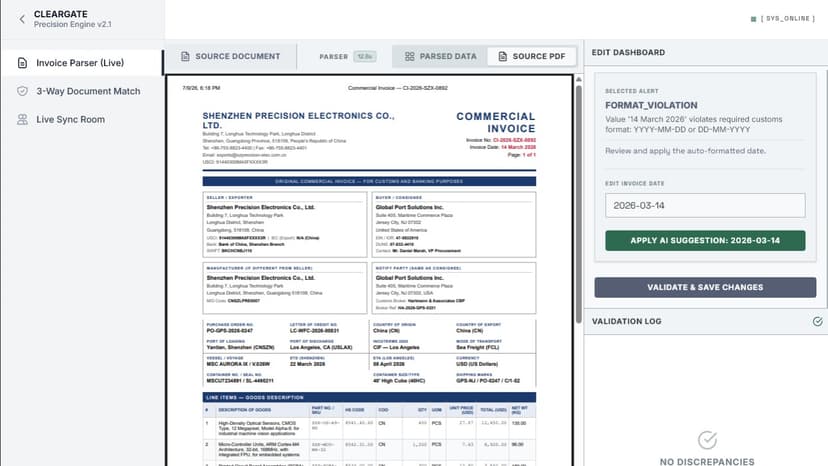Click the shield icon for 3-Way Document Match

[x=22, y=91]
